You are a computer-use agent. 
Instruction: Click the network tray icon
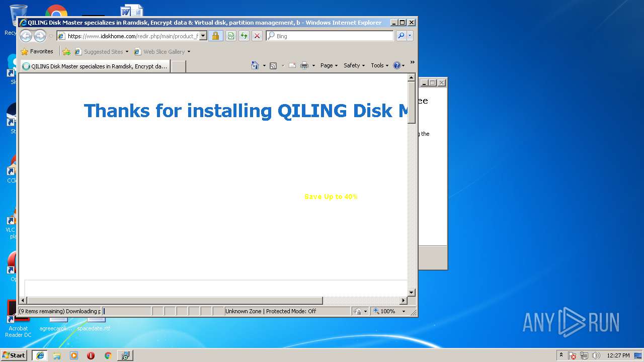click(584, 355)
